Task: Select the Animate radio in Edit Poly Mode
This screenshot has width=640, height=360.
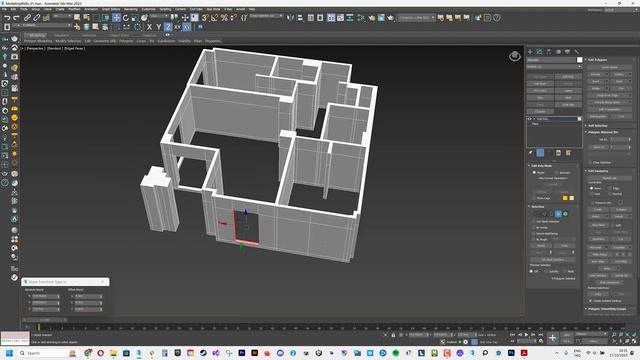Action: tap(557, 173)
